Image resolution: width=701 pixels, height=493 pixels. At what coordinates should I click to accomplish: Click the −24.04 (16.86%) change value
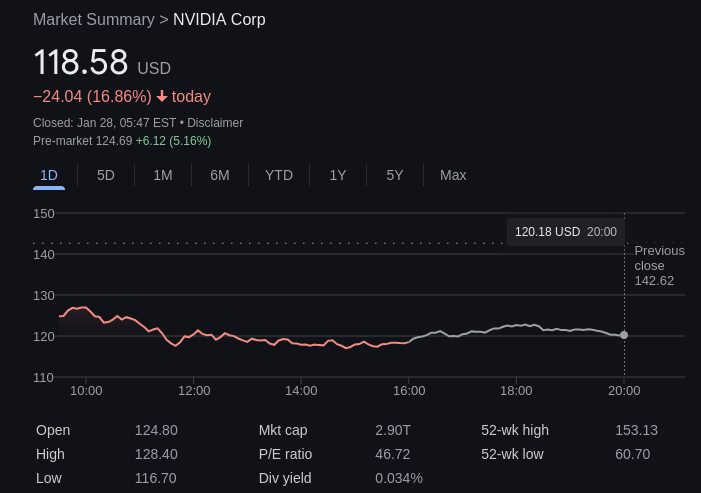point(93,97)
